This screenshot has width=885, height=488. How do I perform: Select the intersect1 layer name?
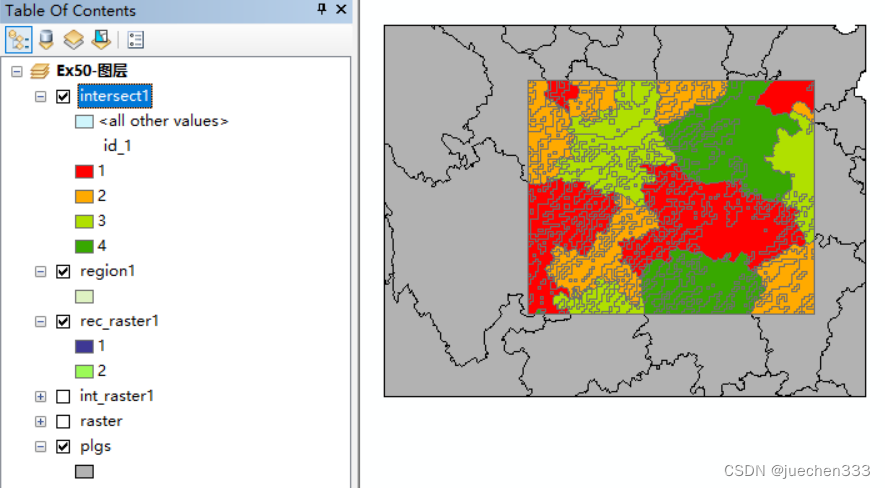[115, 96]
